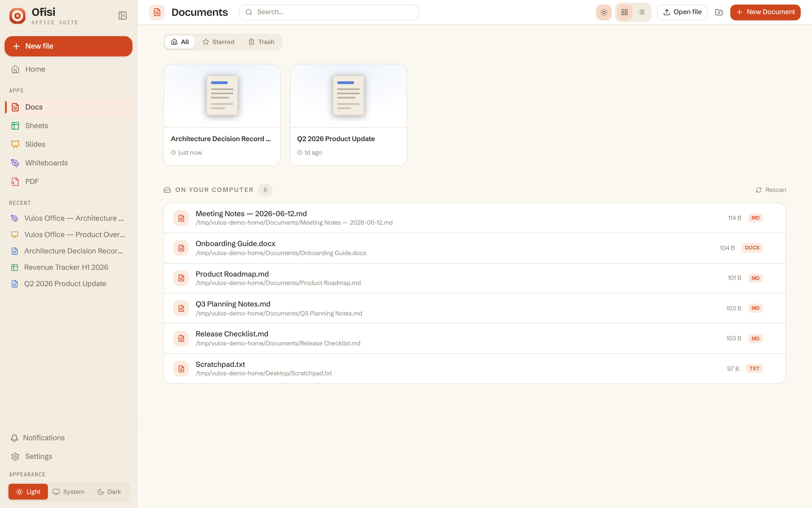Click the file icon for Q3 Planning Notes.md
Screen dimensions: 812x508
click(x=181, y=308)
